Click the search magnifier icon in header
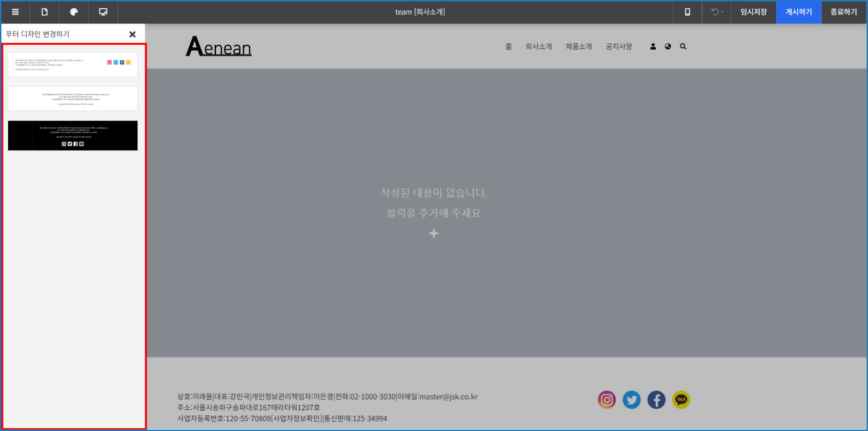The width and height of the screenshot is (868, 431). (x=683, y=46)
